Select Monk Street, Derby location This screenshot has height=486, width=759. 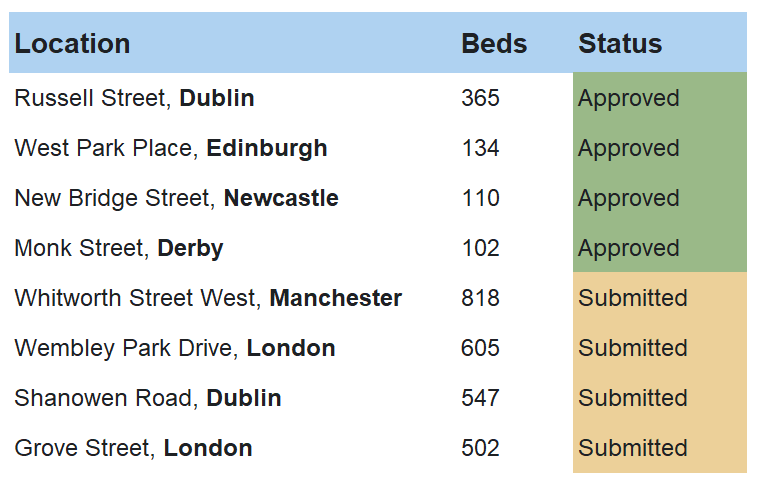coord(119,248)
